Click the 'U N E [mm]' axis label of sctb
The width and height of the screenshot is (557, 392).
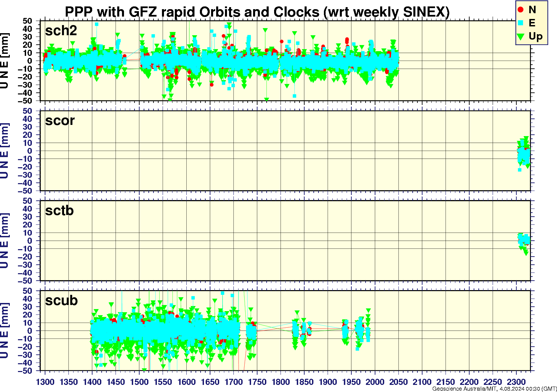click(x=4, y=241)
